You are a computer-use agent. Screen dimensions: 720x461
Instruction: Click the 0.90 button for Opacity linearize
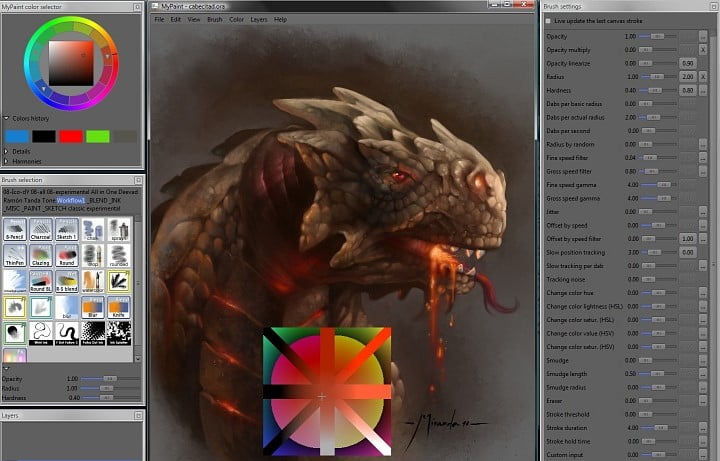pos(687,63)
